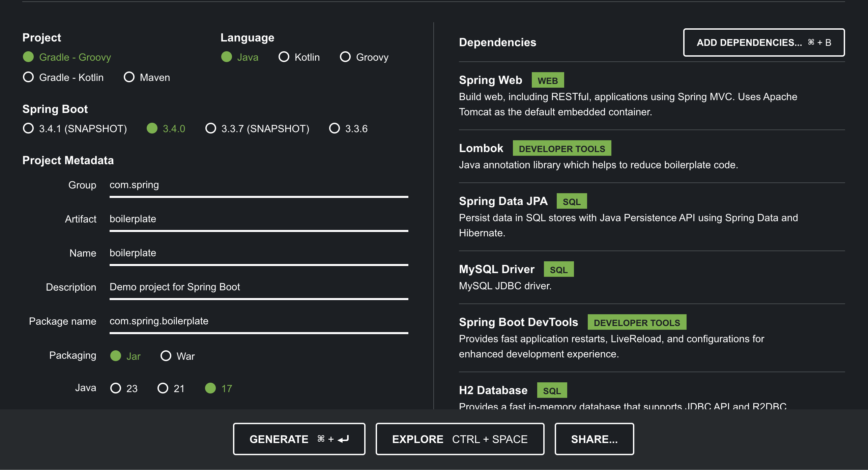Image resolution: width=868 pixels, height=470 pixels.
Task: Choose Maven as project type
Action: (x=129, y=77)
